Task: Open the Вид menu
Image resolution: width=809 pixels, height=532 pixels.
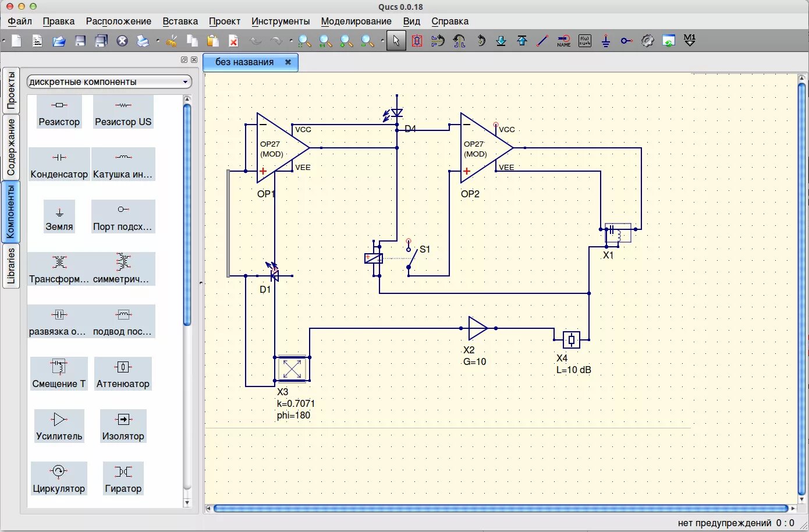Action: pos(411,21)
